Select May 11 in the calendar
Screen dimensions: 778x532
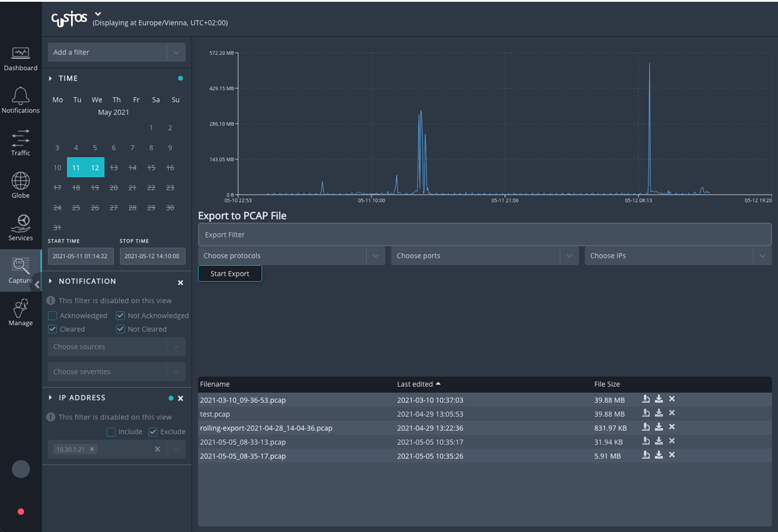pos(76,168)
